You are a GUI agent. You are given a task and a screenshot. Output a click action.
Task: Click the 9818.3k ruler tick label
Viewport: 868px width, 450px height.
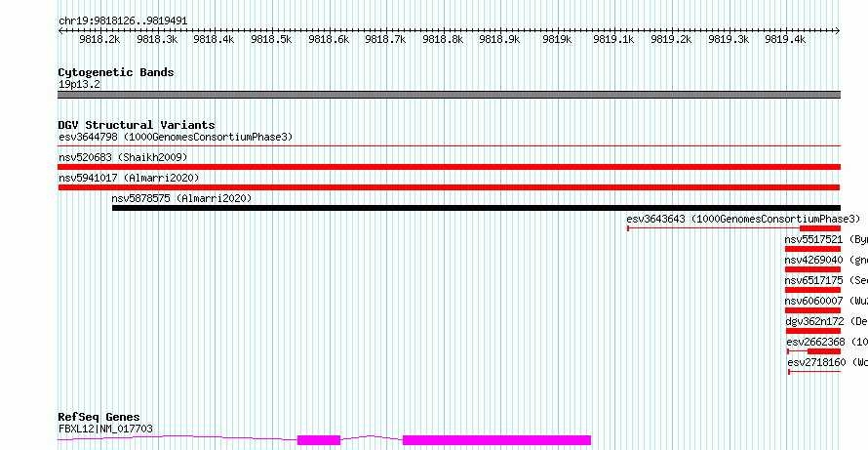pyautogui.click(x=157, y=39)
